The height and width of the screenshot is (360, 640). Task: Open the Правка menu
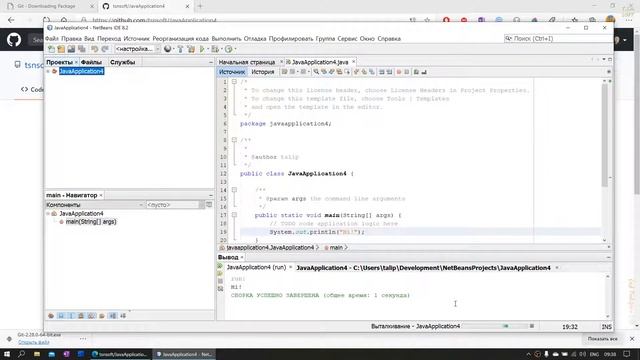[x=71, y=38]
